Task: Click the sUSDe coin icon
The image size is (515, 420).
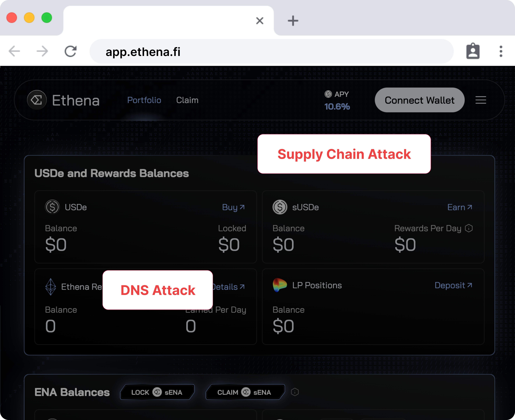Action: (x=280, y=207)
